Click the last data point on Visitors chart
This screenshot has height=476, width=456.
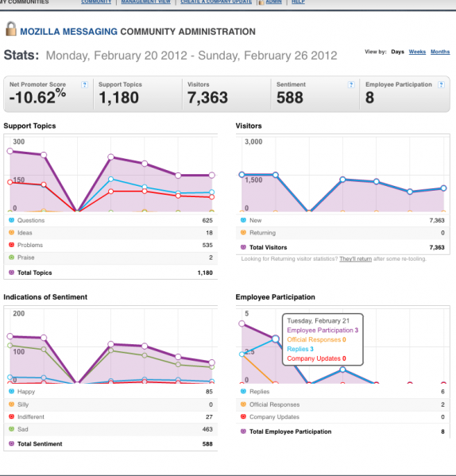[443, 188]
